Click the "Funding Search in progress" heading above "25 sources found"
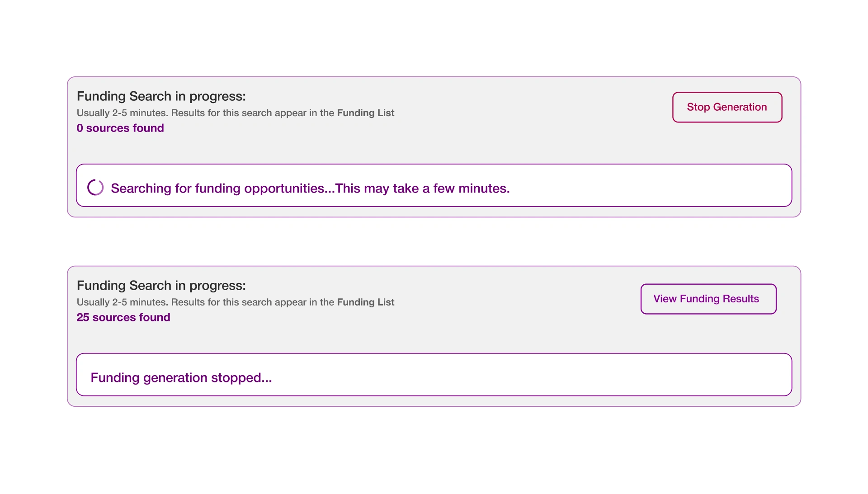 161,286
